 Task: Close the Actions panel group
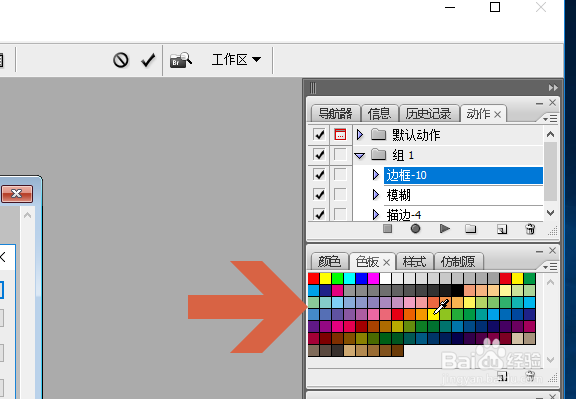552,103
